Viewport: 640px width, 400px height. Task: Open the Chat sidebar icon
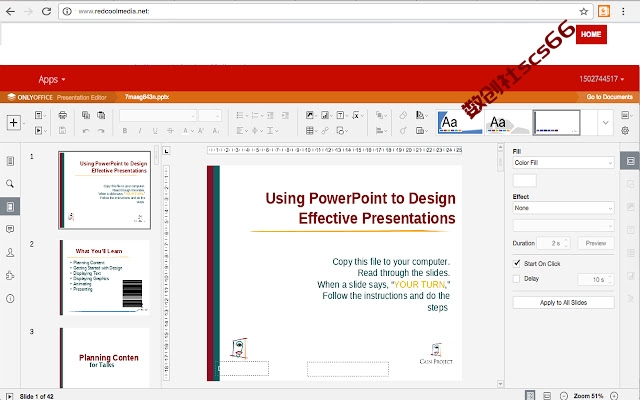coord(10,253)
